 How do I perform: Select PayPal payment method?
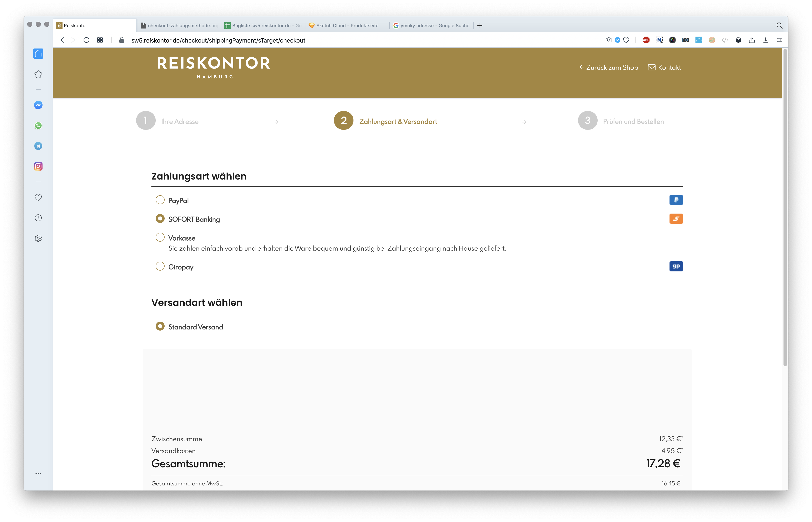[x=160, y=200]
